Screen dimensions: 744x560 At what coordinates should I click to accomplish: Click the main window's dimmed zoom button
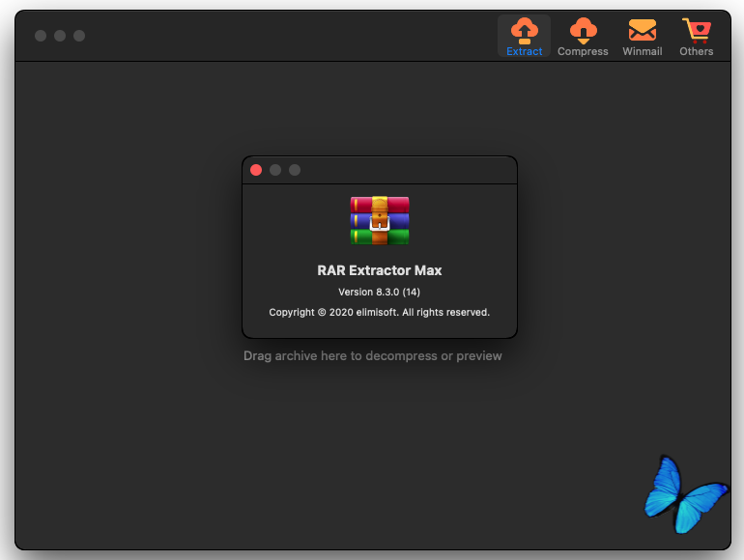pos(79,36)
